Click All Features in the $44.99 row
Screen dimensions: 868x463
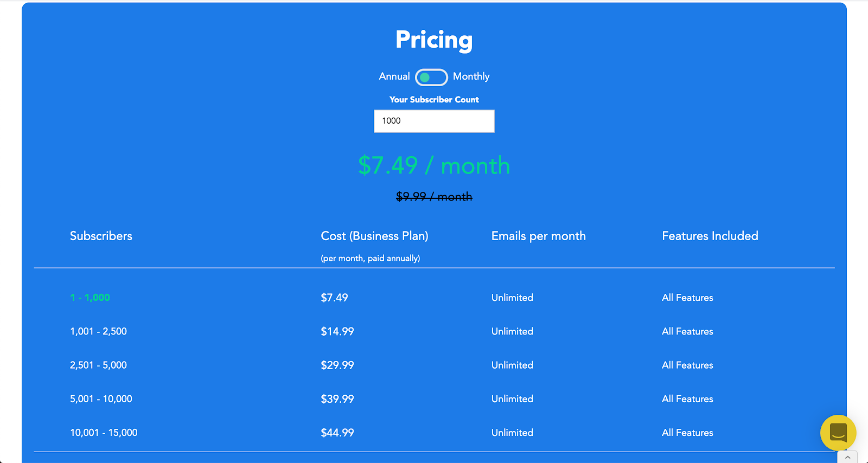coord(687,433)
